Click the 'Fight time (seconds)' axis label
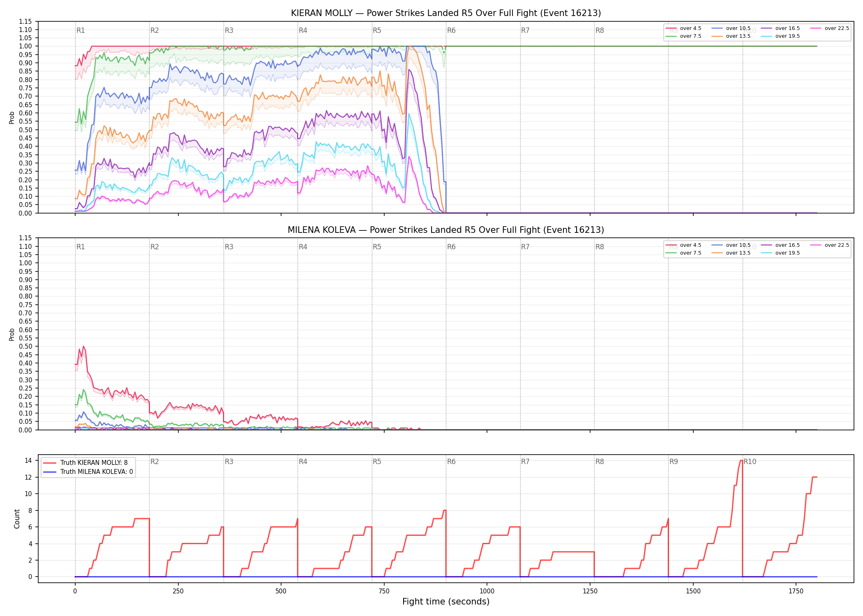The image size is (863, 616). (446, 602)
